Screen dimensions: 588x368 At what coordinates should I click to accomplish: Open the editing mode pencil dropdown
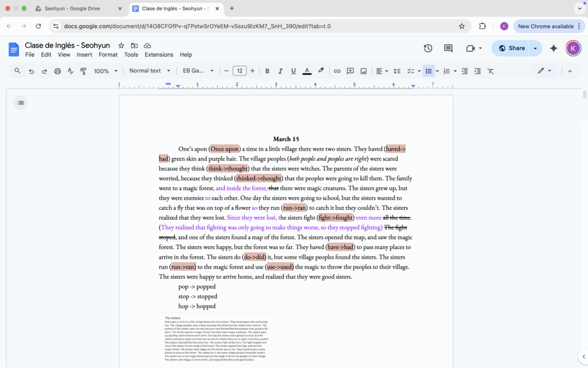click(544, 71)
